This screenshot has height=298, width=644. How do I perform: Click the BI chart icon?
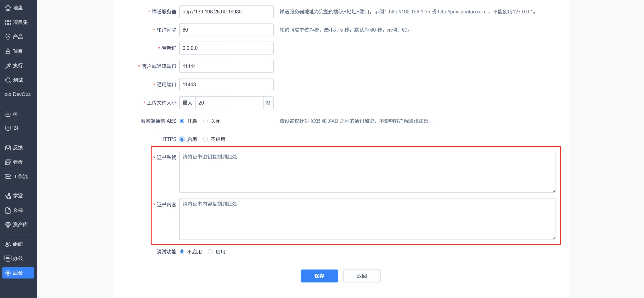click(x=8, y=128)
